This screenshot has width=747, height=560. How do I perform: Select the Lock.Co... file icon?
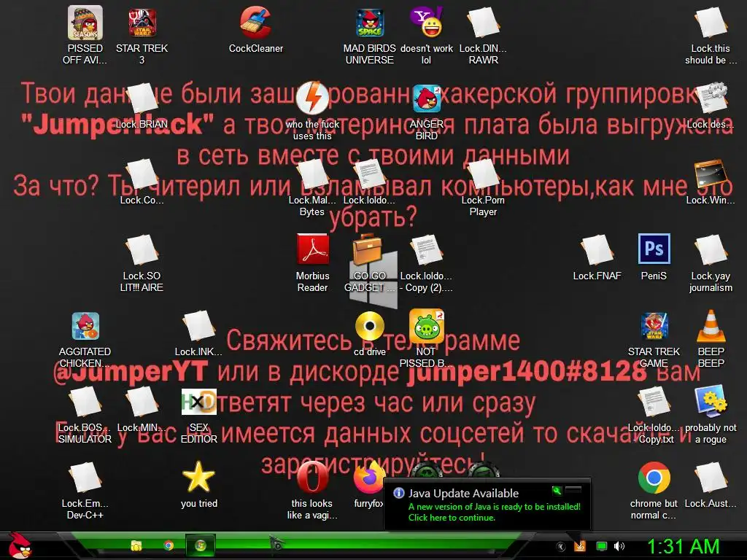pos(142,174)
